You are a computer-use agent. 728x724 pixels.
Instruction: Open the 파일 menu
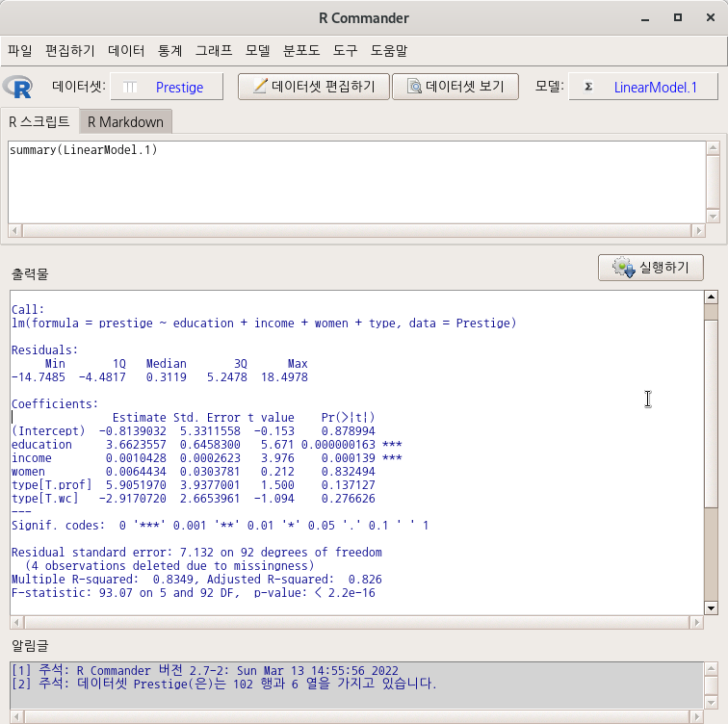tap(19, 50)
